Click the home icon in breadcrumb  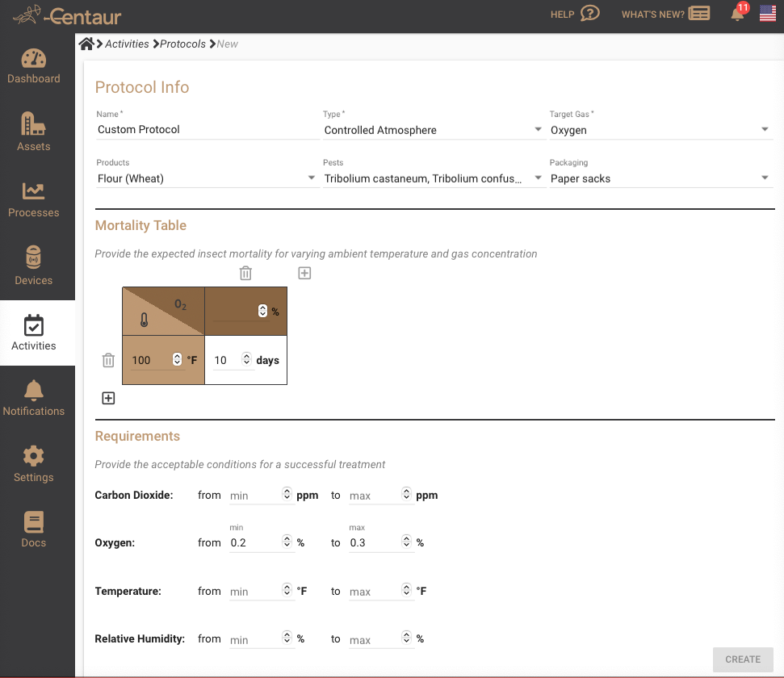coord(86,44)
